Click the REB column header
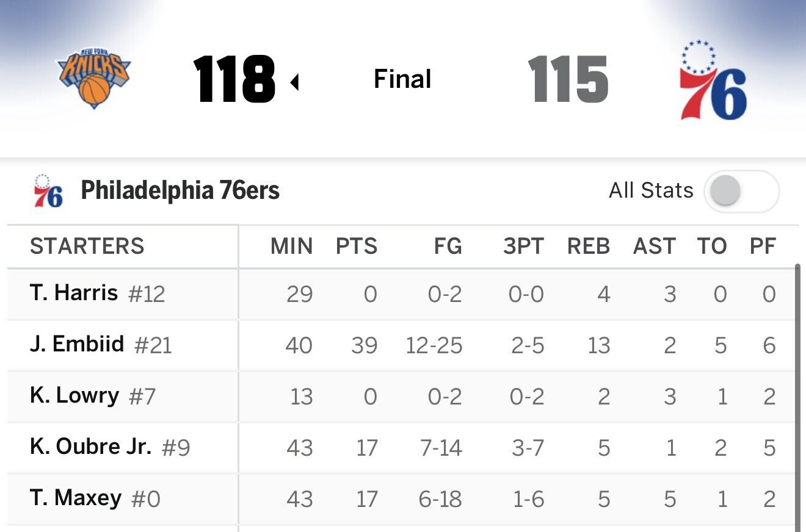Screen dimensions: 806x532 [589, 246]
